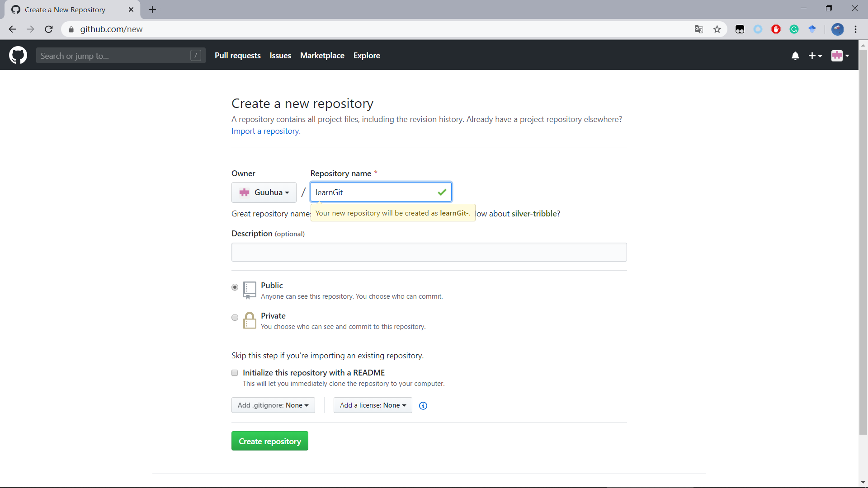868x488 pixels.
Task: Click the GitHub Octocat logo
Action: pyautogui.click(x=18, y=55)
